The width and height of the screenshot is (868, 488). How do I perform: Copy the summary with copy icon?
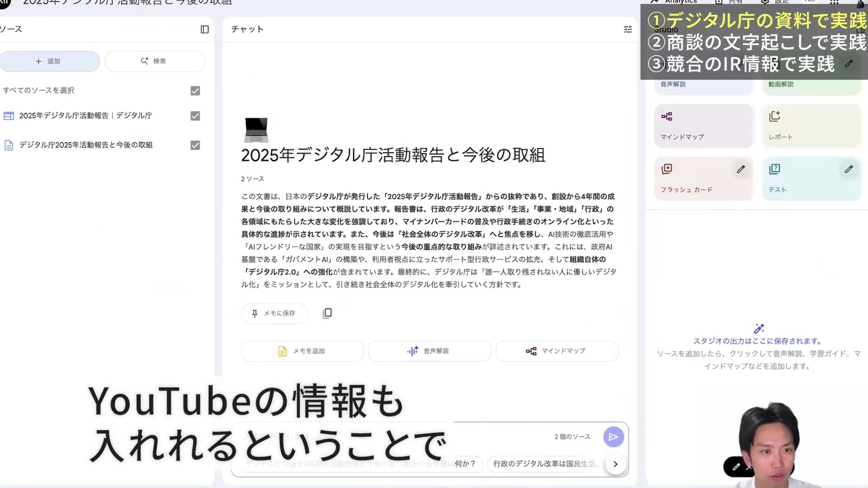(x=327, y=313)
